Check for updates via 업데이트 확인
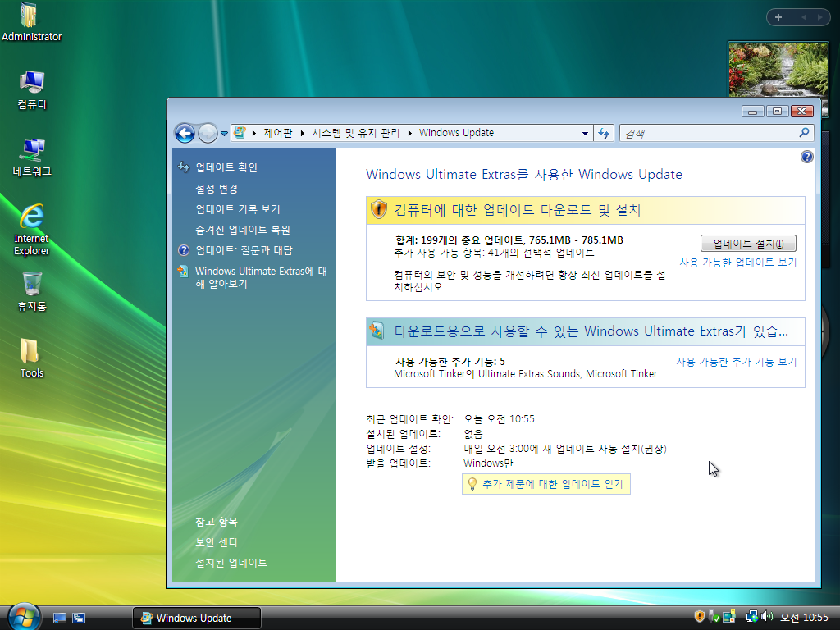 click(x=226, y=167)
